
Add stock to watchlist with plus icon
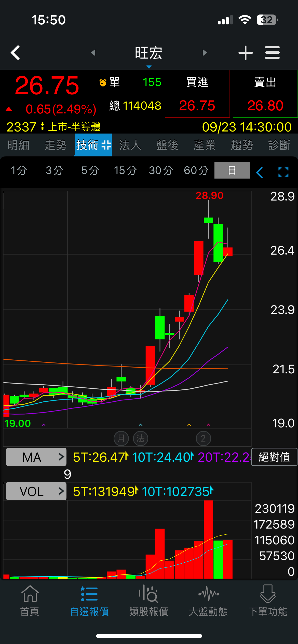tap(246, 53)
